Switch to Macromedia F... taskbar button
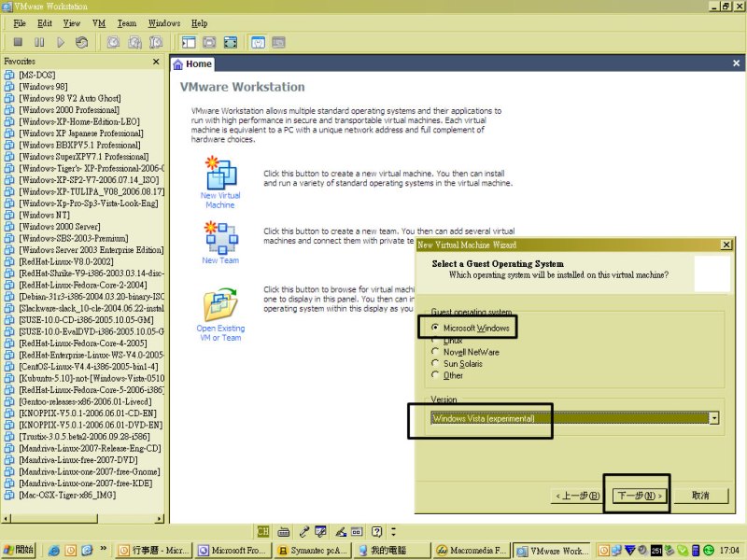The width and height of the screenshot is (747, 560). 472,551
